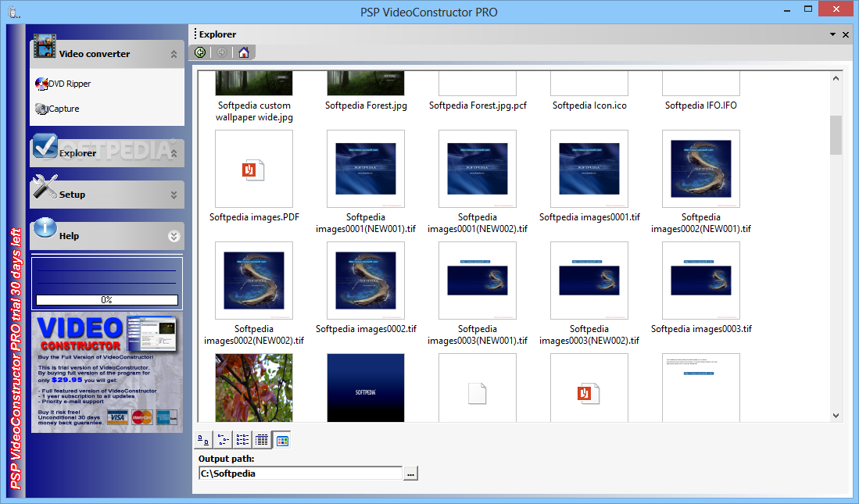Select the thumbnails view button
This screenshot has width=859, height=504.
tap(282, 440)
